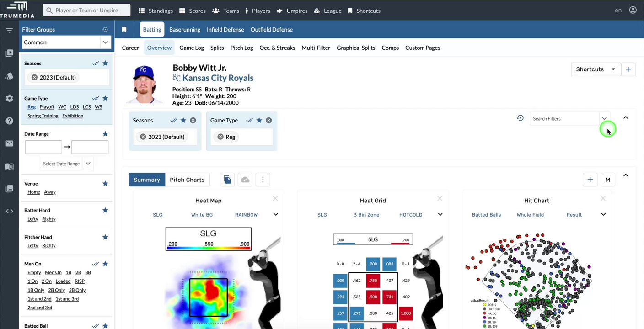The height and width of the screenshot is (329, 644).
Task: Open the Game Log tab
Action: click(x=192, y=48)
